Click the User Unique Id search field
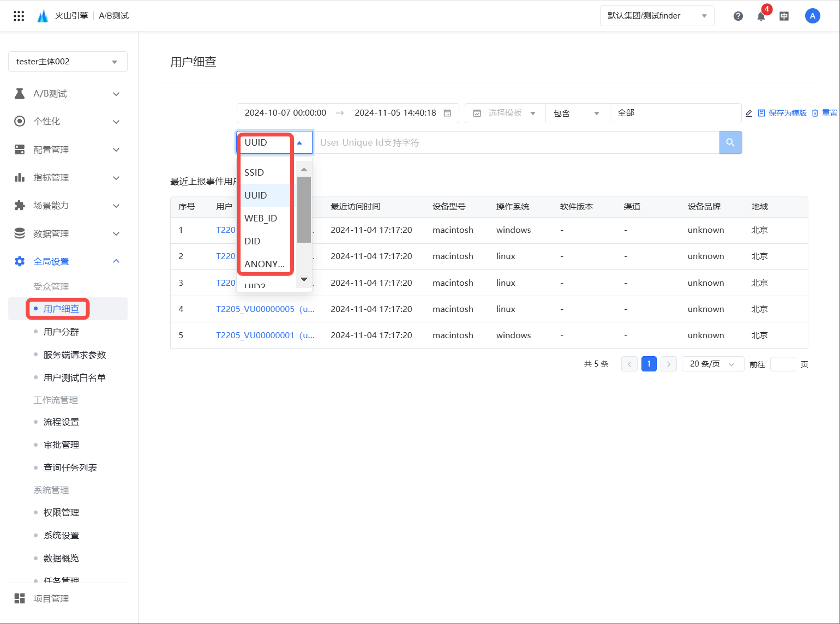This screenshot has width=840, height=624. (516, 142)
